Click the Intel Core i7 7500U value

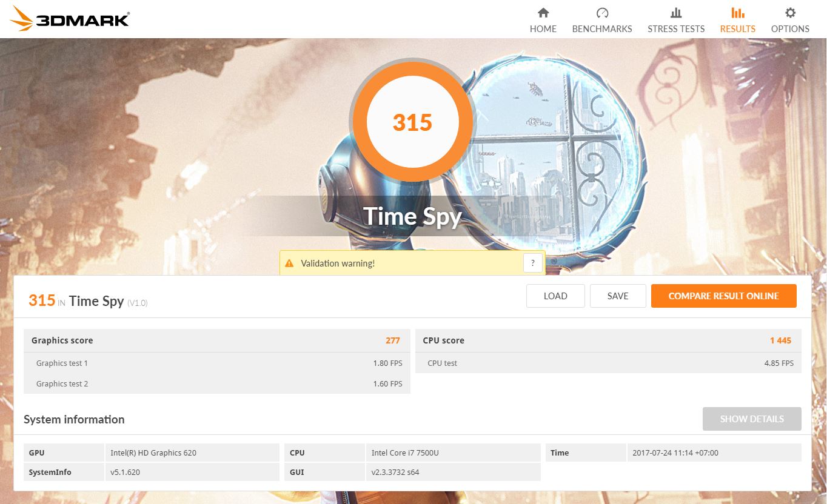(405, 453)
